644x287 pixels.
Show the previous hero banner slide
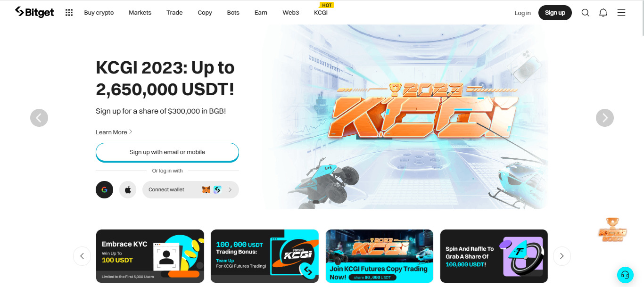[x=39, y=118]
